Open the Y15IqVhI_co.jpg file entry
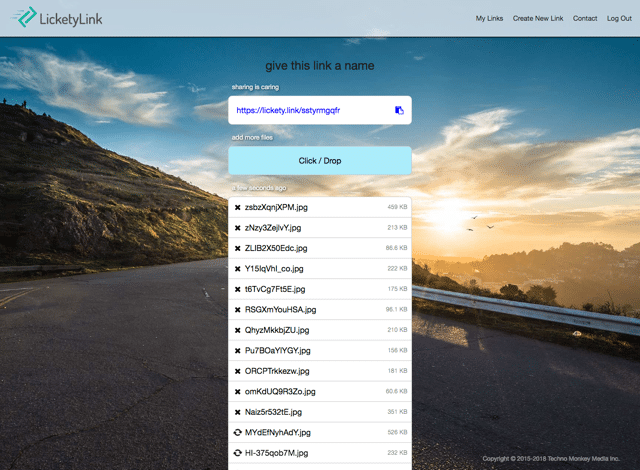Screen dimensions: 640x470 274,269
